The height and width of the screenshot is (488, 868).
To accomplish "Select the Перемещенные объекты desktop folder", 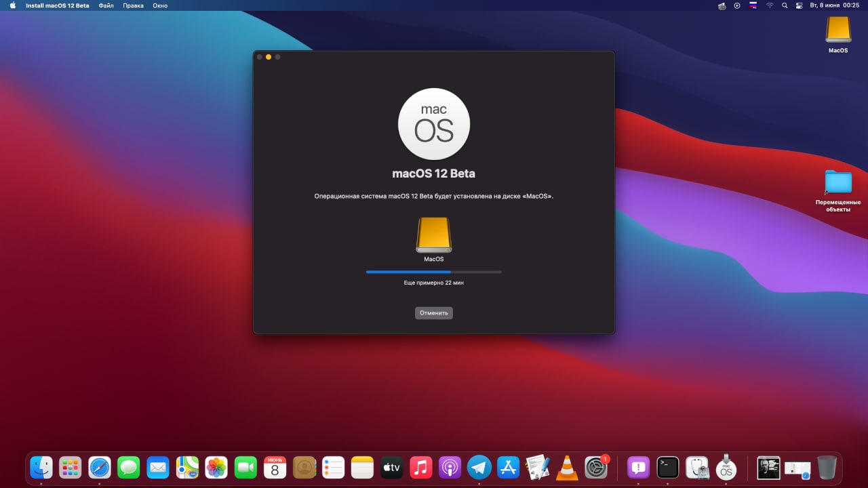I will [838, 182].
